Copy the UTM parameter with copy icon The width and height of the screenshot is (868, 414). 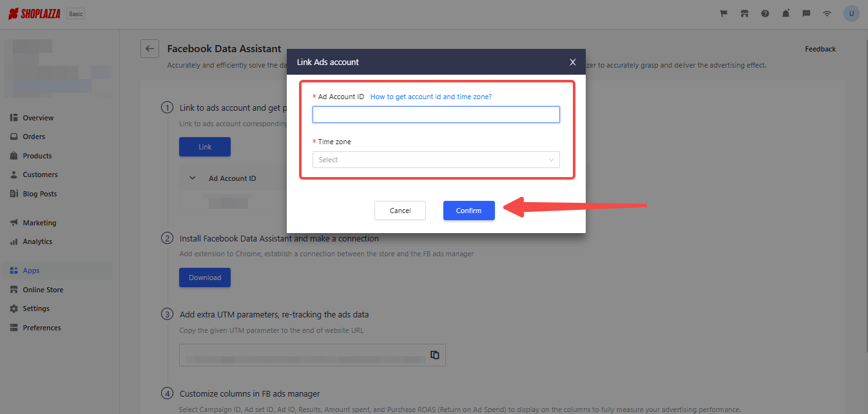tap(435, 355)
